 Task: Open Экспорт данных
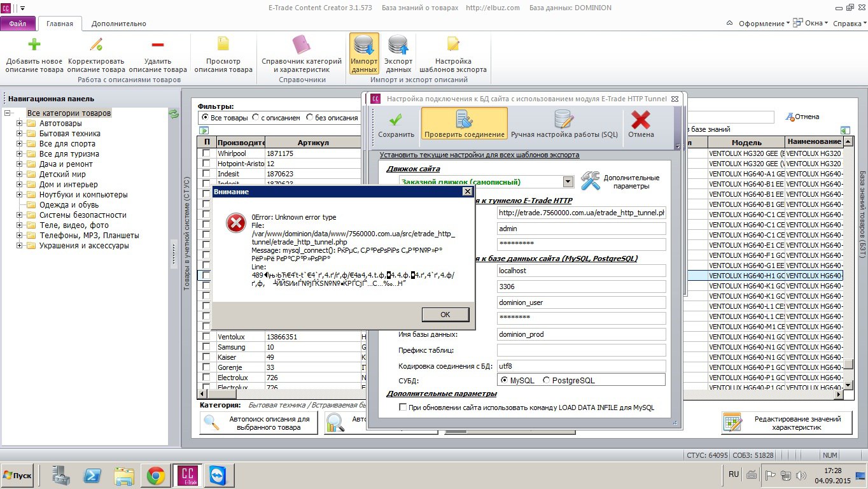(x=398, y=55)
